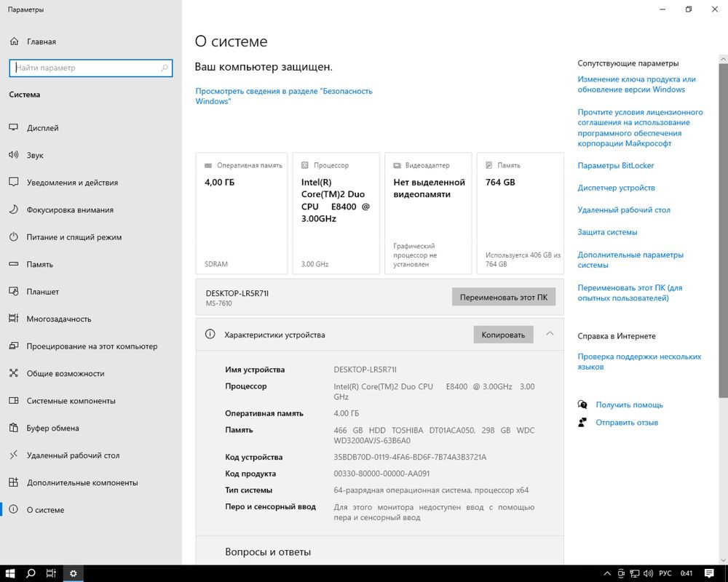Click the Видеоадаптер info card
This screenshot has height=582, width=728.
pos(428,213)
